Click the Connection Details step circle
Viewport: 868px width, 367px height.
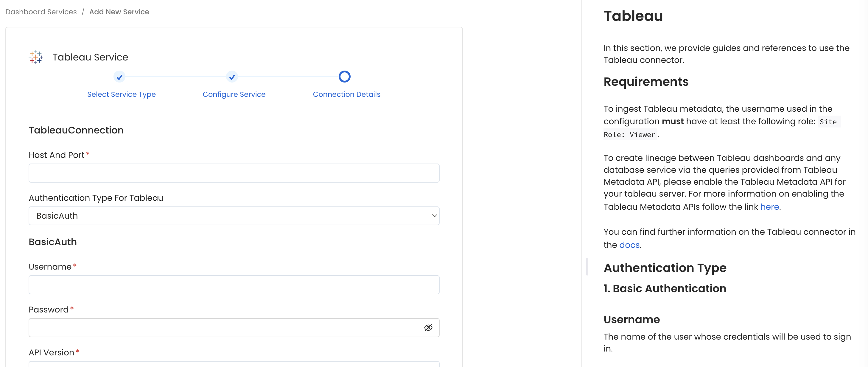344,77
